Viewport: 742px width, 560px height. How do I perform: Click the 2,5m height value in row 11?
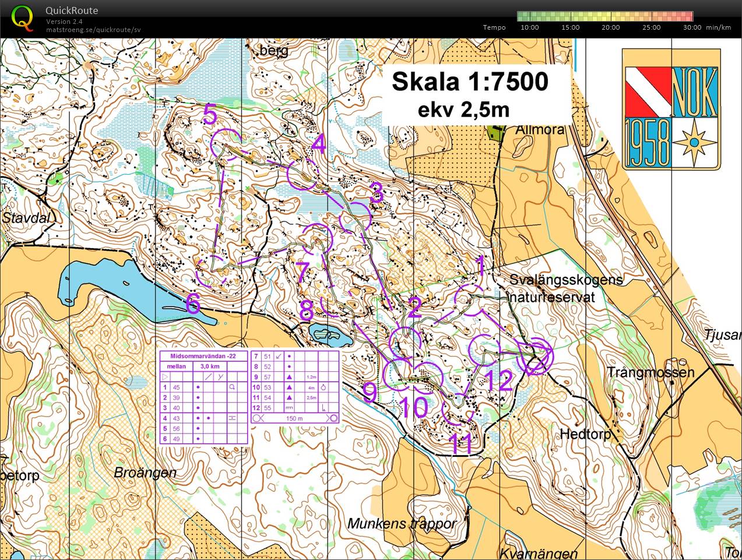[x=311, y=398]
